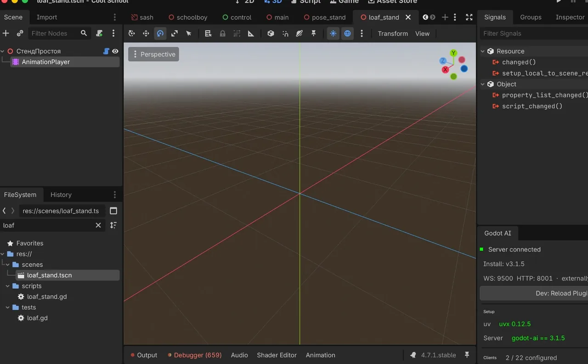This screenshot has width=588, height=364.
Task: Select loaf_stand.gd in the file tree
Action: click(47, 297)
